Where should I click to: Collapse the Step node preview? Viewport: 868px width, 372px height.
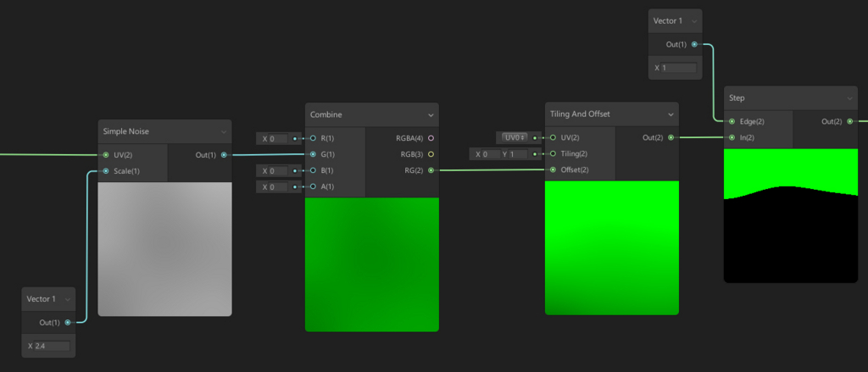coord(849,98)
